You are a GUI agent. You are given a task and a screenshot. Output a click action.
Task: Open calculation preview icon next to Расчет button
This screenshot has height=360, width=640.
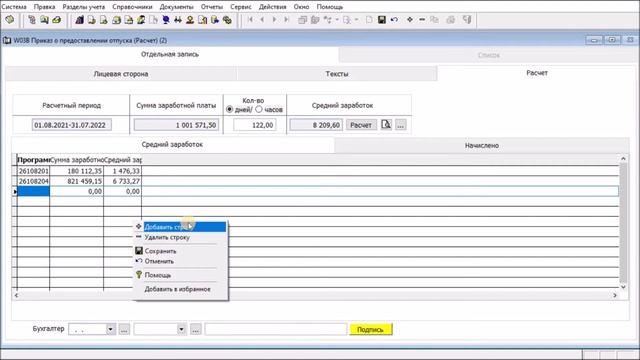[386, 124]
